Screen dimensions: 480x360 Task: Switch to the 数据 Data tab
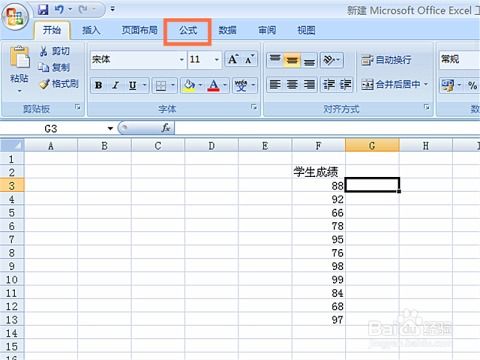pos(227,30)
